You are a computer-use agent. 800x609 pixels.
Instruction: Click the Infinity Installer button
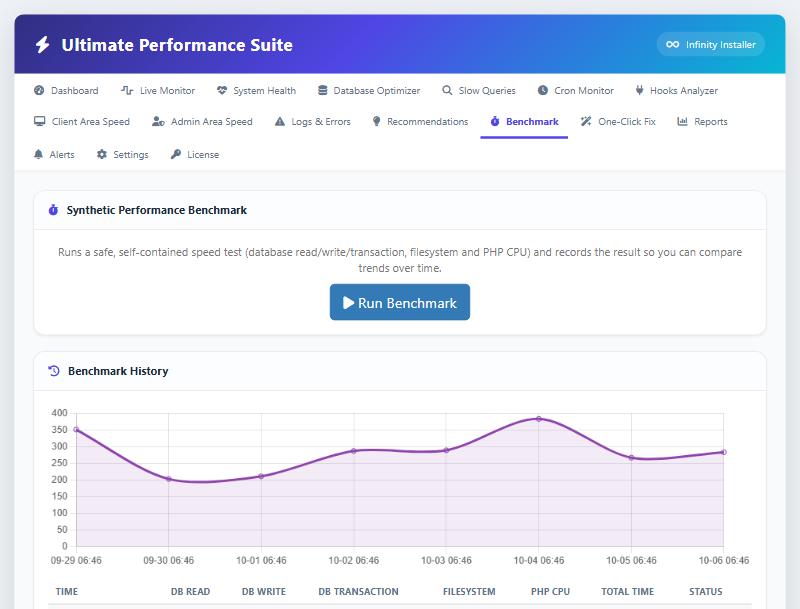pyautogui.click(x=711, y=44)
